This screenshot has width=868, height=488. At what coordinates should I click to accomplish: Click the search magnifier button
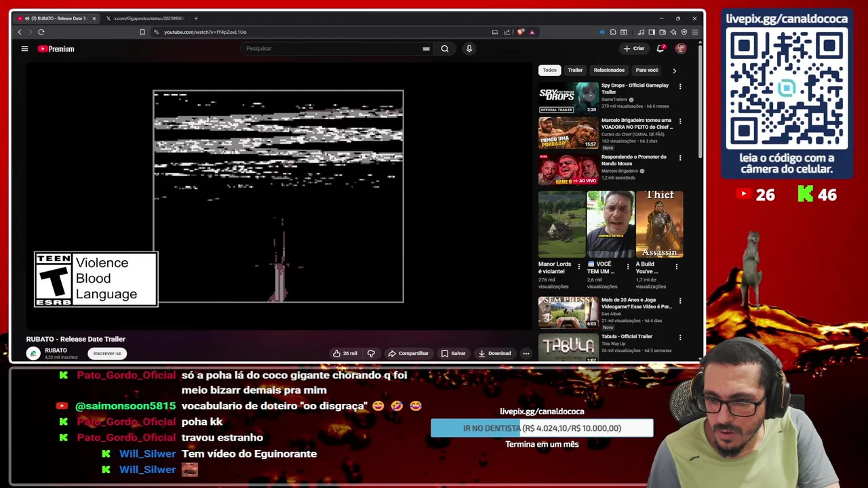click(445, 49)
